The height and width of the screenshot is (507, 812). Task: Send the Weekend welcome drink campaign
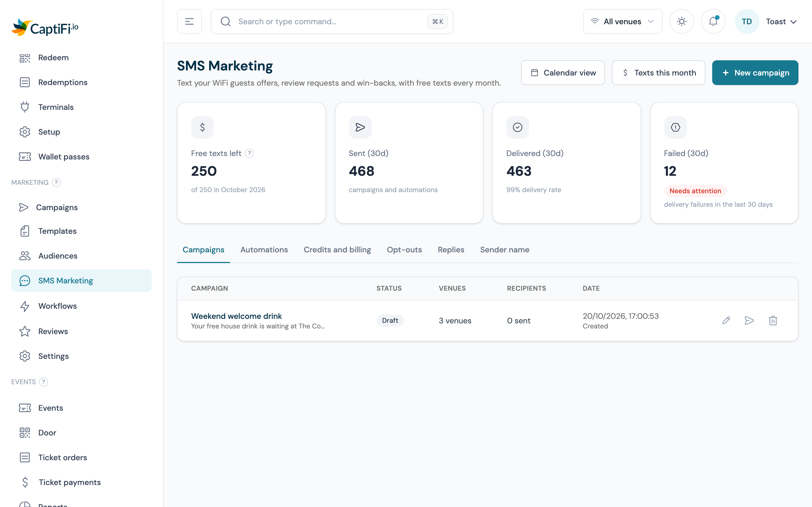pos(749,321)
